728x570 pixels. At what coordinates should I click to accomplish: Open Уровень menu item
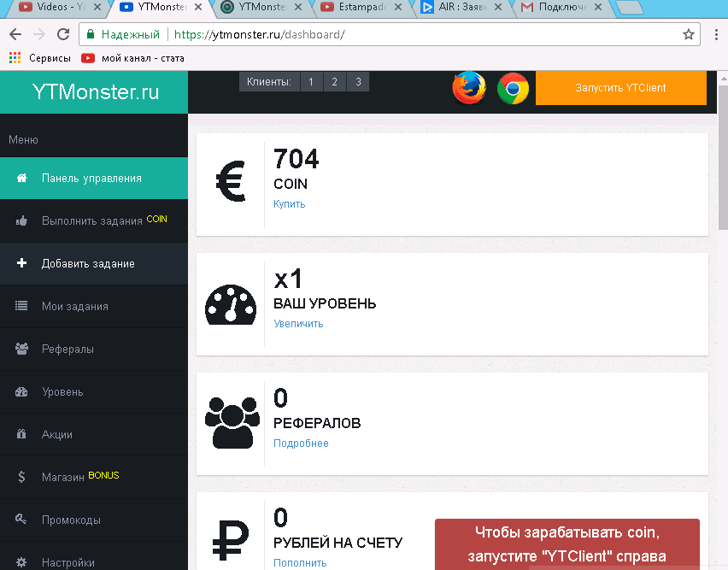94,391
